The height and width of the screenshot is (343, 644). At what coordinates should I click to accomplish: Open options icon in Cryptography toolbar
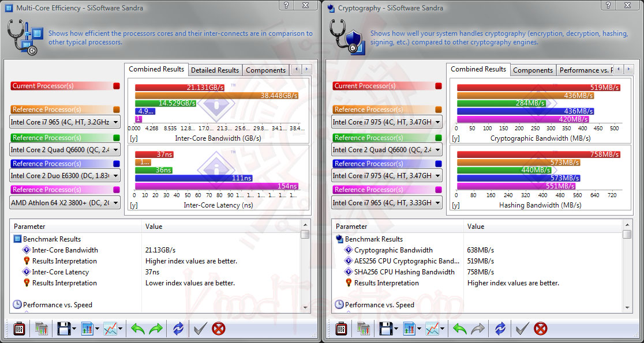point(341,329)
